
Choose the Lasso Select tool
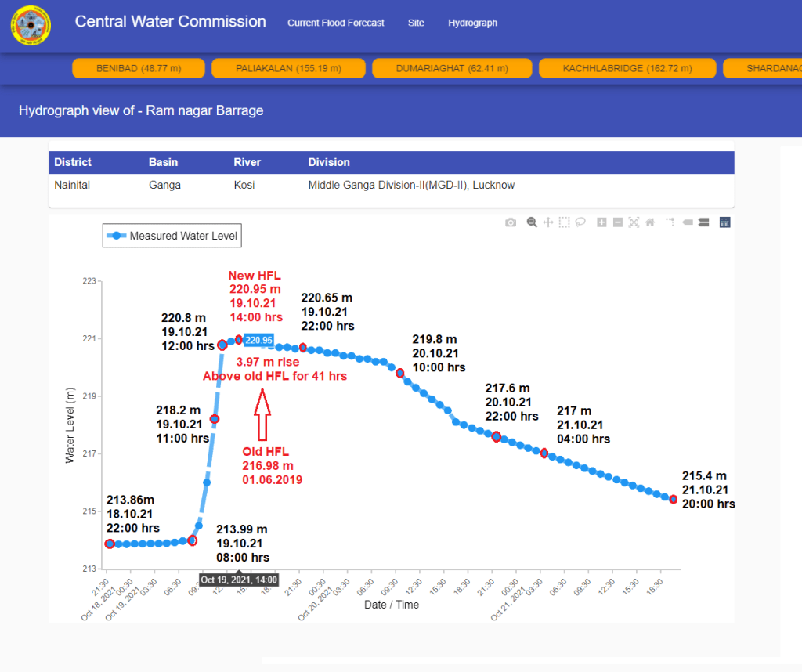click(x=580, y=222)
